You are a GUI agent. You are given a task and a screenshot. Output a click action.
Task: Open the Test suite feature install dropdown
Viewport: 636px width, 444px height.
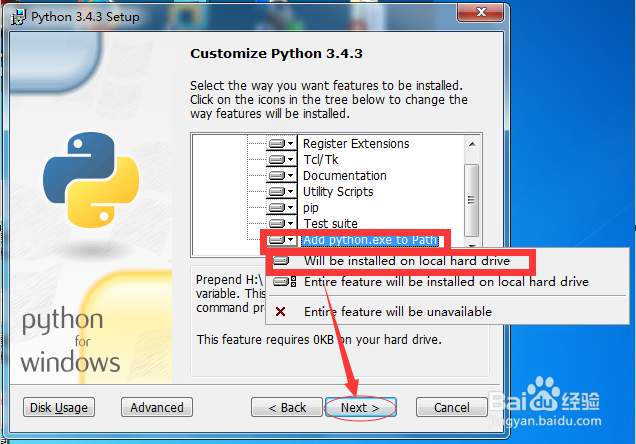[282, 223]
